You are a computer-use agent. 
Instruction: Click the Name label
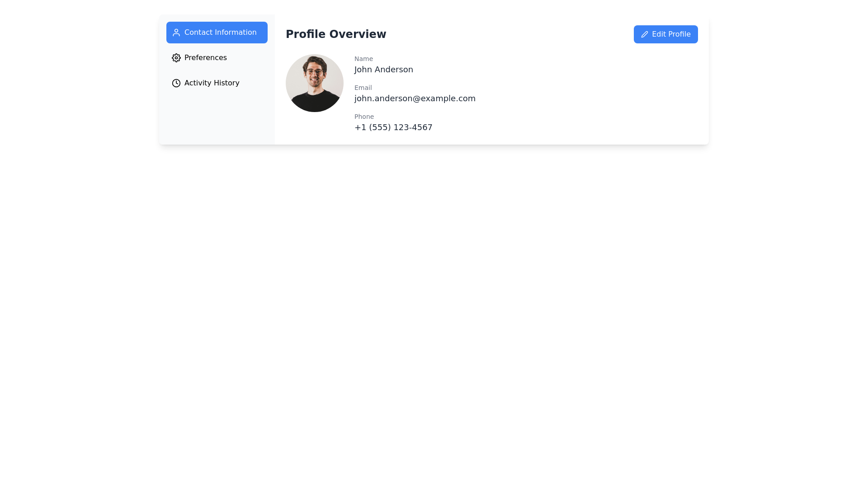363,59
